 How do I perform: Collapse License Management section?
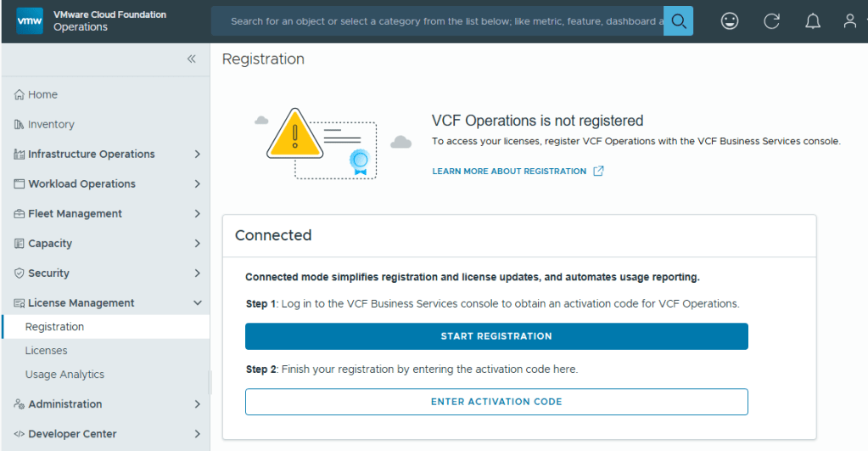pos(197,302)
